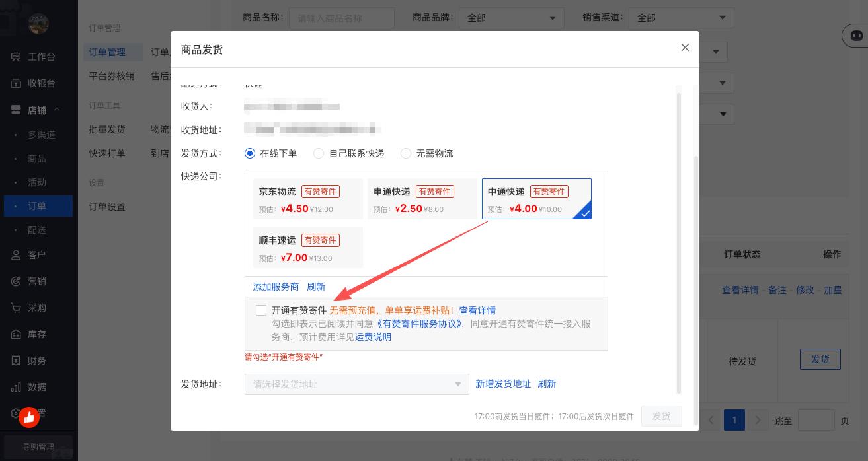Open 收银台 cashier icon in sidebar
The image size is (868, 461).
(x=16, y=83)
